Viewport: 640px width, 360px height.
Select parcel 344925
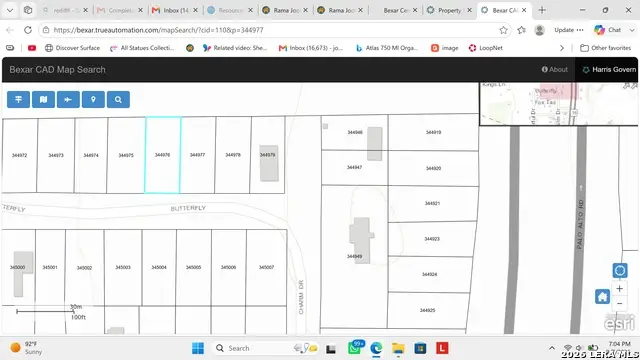[x=427, y=310]
